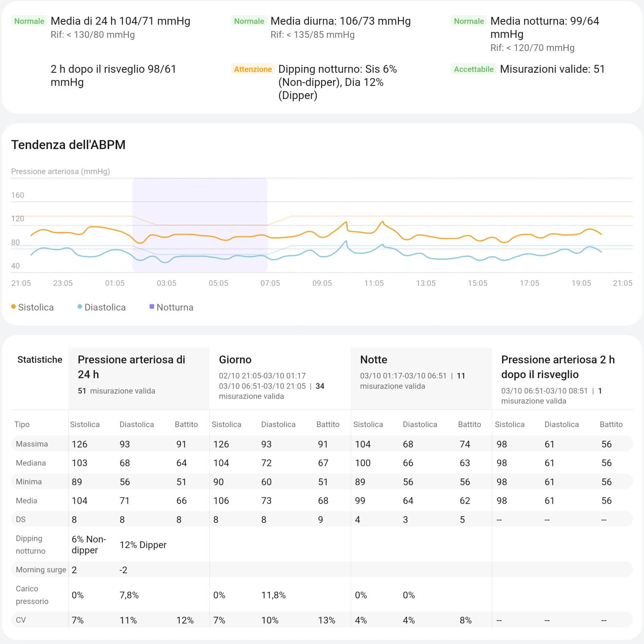644x644 pixels.
Task: Click the 11:05 label on chart axis
Action: [x=374, y=283]
